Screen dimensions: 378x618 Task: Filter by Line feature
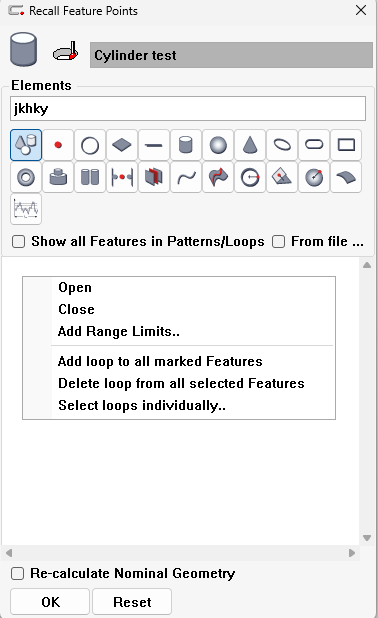tap(154, 145)
